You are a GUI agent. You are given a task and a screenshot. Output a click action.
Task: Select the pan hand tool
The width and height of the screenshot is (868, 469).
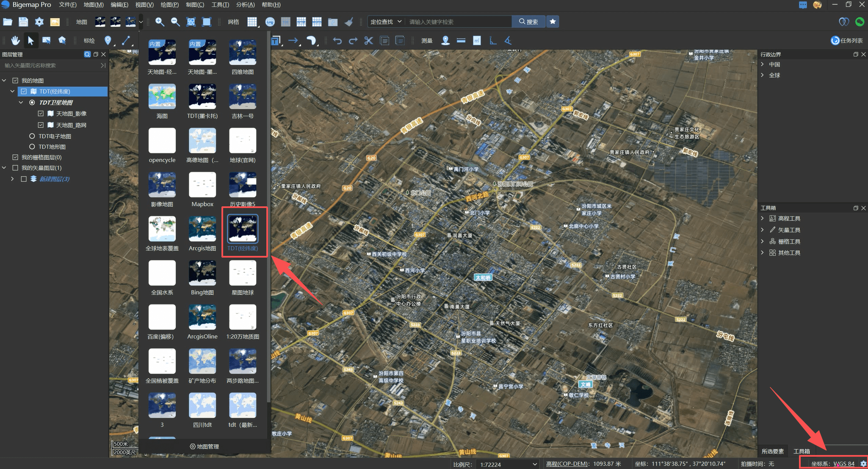pyautogui.click(x=15, y=40)
